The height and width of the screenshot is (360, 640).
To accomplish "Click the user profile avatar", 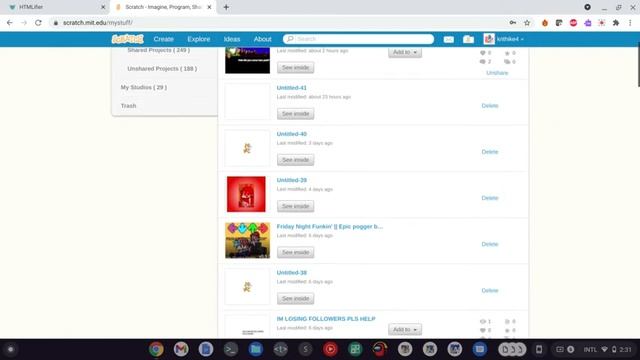I will tap(489, 39).
